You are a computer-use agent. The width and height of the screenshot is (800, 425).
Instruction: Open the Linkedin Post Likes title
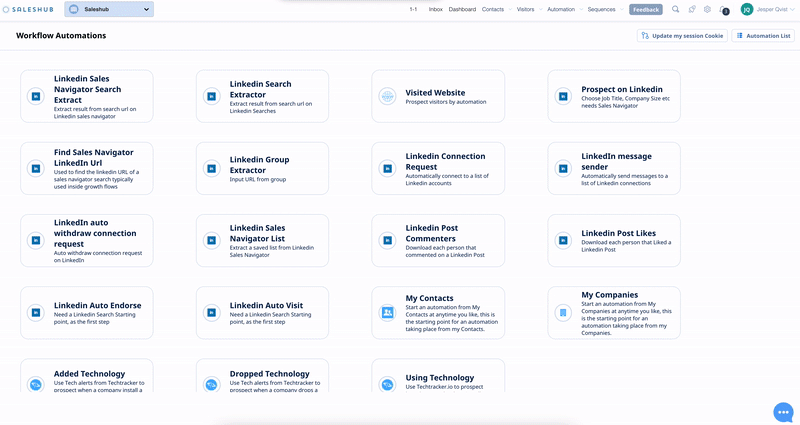point(619,233)
